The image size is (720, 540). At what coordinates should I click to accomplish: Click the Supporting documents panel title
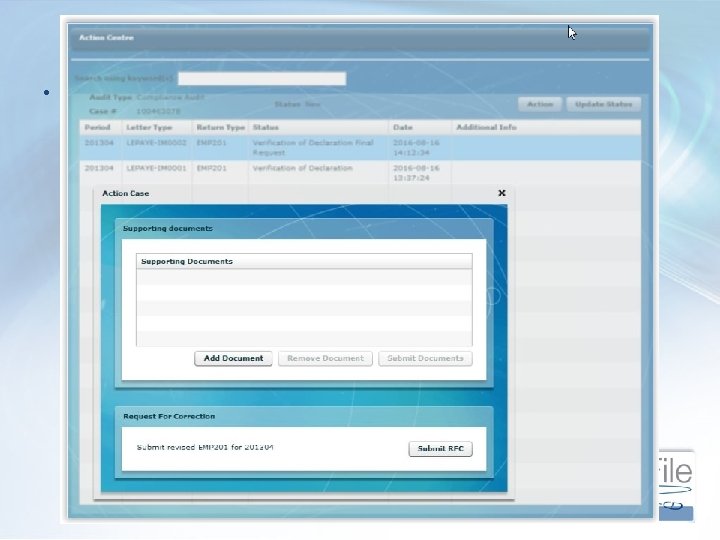168,228
